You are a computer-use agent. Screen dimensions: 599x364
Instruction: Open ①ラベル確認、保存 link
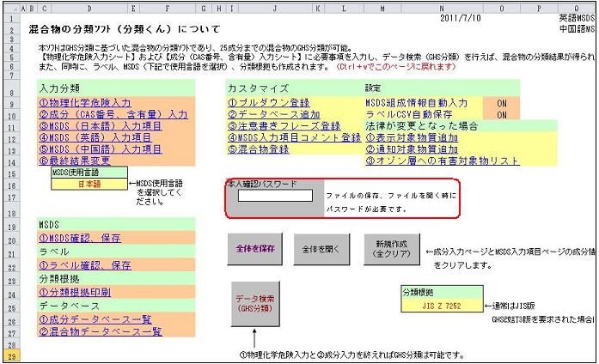(x=85, y=265)
